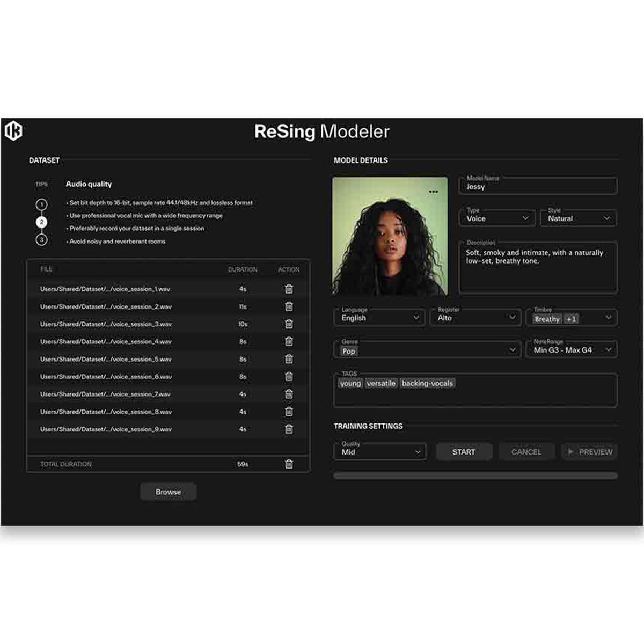
Task: Open the Type dropdown showing Voice
Action: click(x=496, y=218)
